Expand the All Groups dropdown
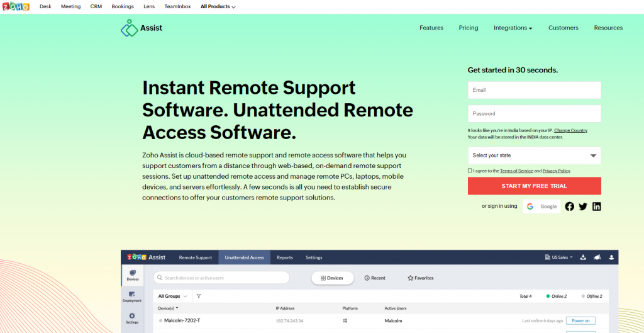644x333 pixels. tap(172, 296)
